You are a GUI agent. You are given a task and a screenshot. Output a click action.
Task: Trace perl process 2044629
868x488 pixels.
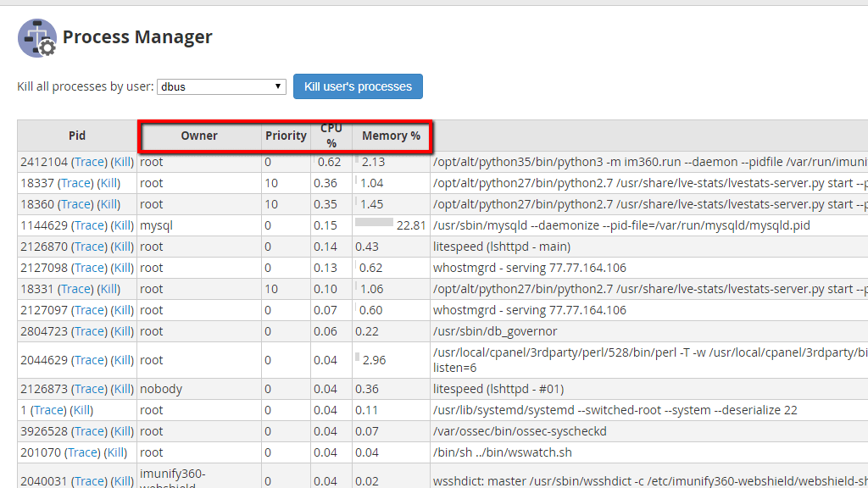89,360
